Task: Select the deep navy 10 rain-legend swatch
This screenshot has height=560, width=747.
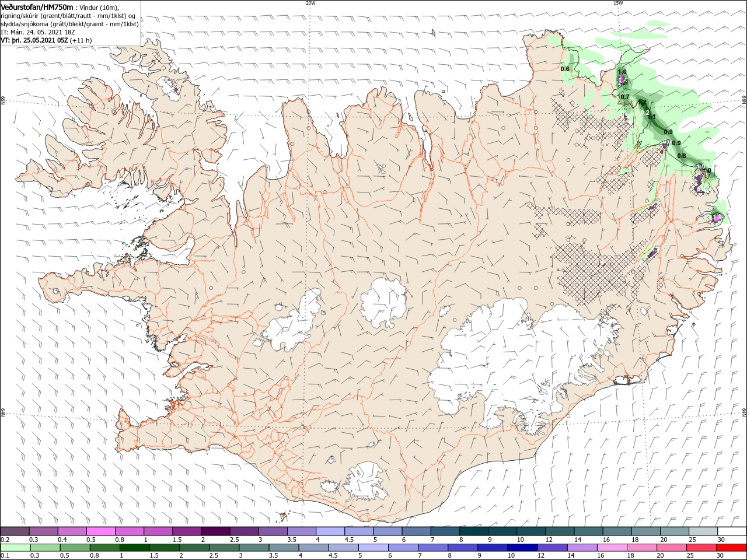Action: 522,548
